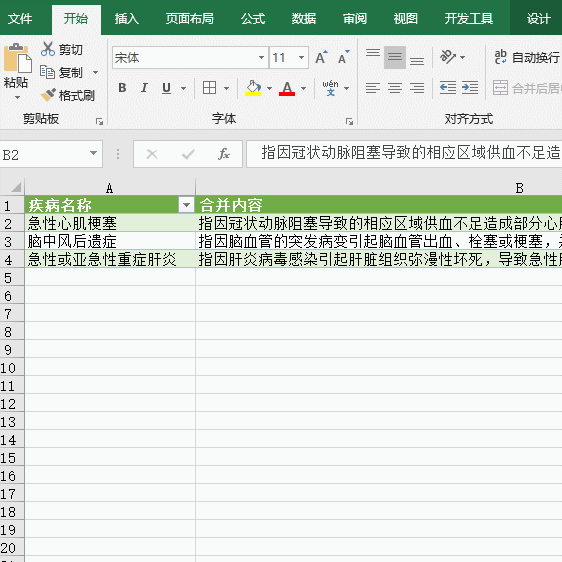Image resolution: width=562 pixels, height=562 pixels.
Task: Click the Decrease Font Size icon
Action: click(343, 57)
